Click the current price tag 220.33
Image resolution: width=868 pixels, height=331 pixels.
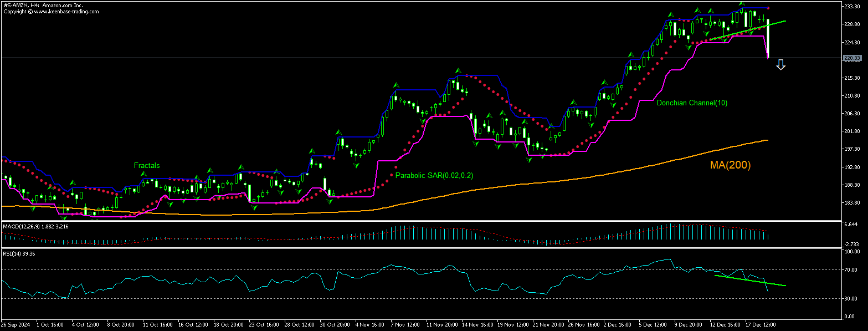click(x=851, y=58)
